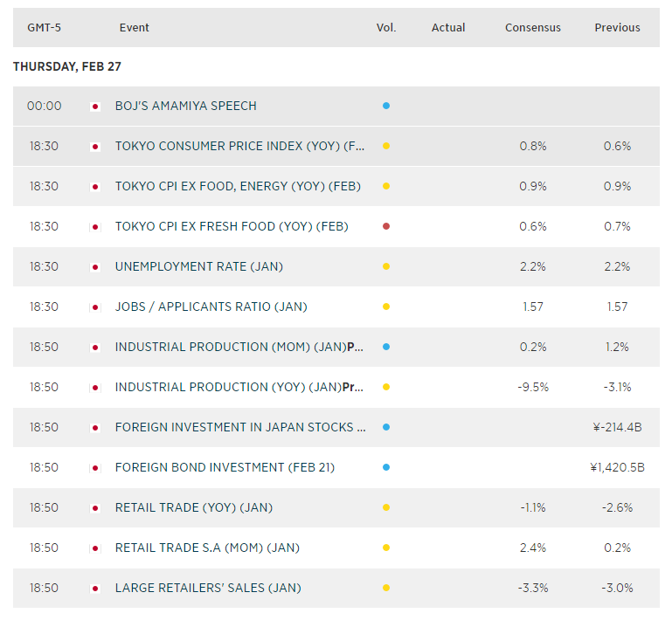Click yellow volatility dot for Large Retailers' Sales

coord(386,588)
